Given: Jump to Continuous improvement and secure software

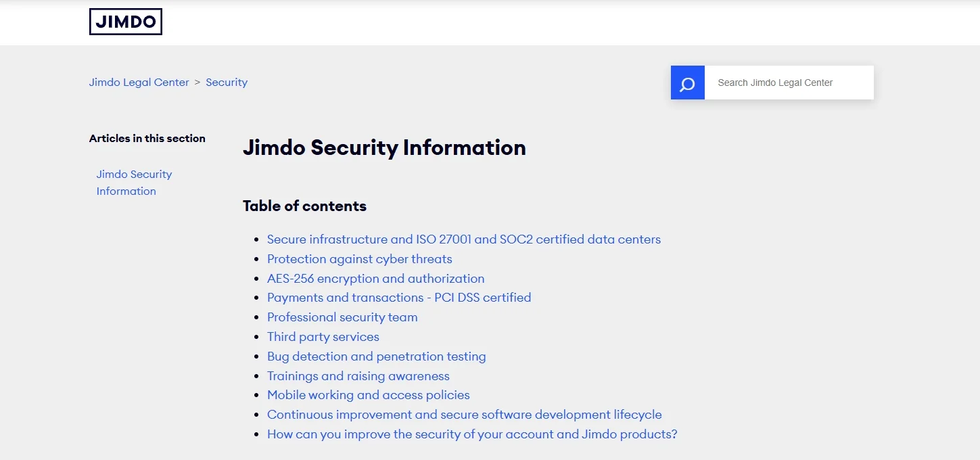Looking at the screenshot, I should click(465, 415).
